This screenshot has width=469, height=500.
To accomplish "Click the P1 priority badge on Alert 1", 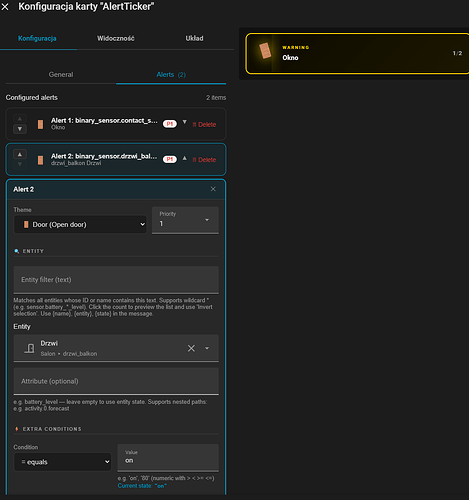I will tap(170, 124).
